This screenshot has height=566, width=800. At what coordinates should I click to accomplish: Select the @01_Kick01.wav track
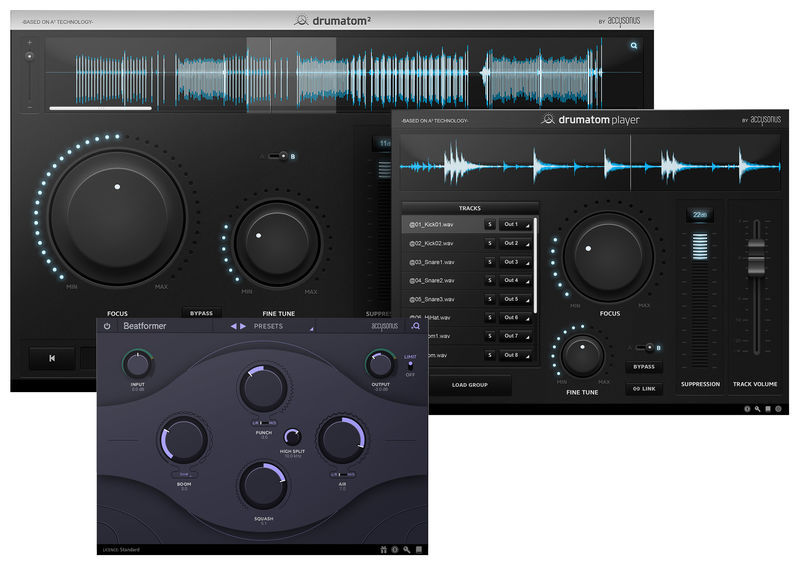point(442,225)
